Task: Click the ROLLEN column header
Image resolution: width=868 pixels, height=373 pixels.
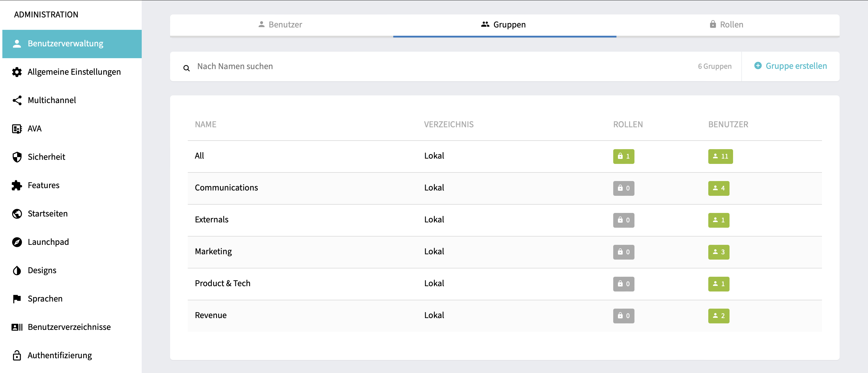Action: click(x=628, y=125)
